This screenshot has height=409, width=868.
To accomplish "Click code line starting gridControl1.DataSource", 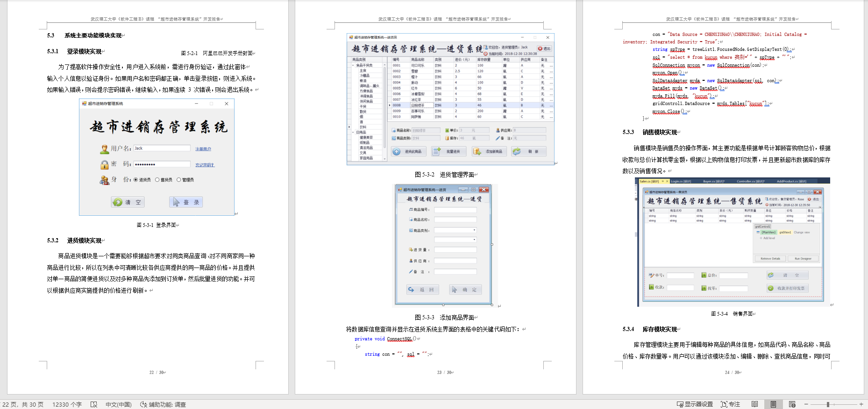I will pos(711,104).
